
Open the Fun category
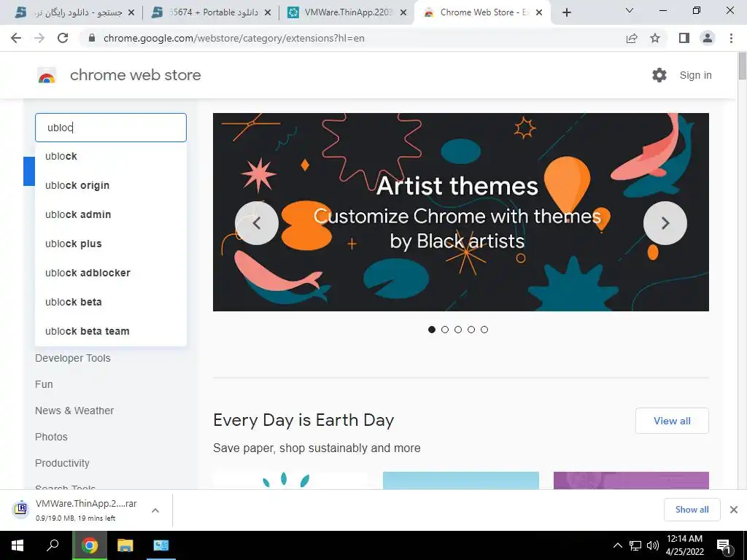click(44, 384)
